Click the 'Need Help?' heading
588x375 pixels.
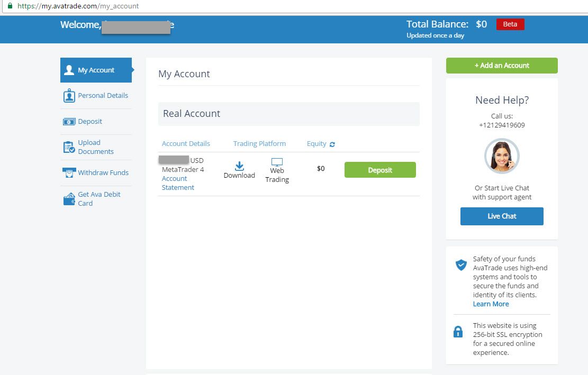[x=502, y=100]
